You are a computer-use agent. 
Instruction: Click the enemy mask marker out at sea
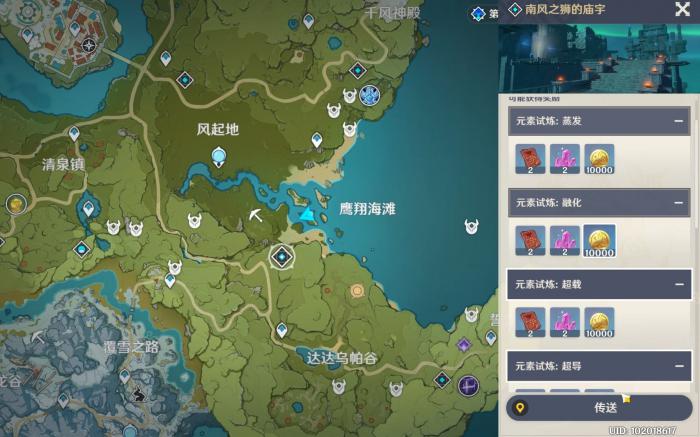click(x=471, y=226)
